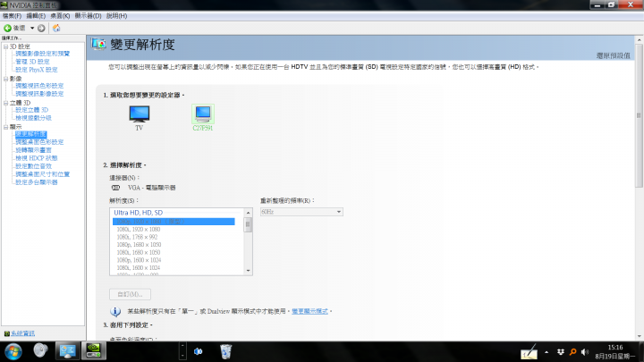Click the 變更解析度 page header icon
Screen dimensions: 644x362
98,44
